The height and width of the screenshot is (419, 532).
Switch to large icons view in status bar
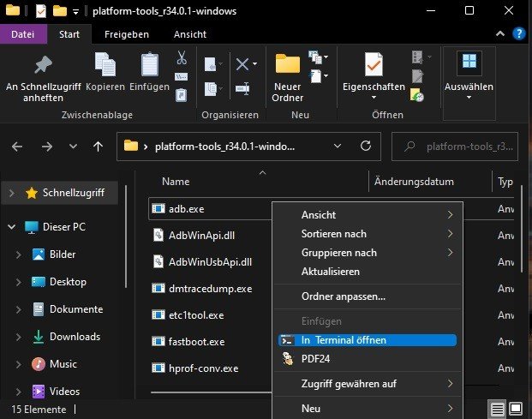pyautogui.click(x=517, y=408)
